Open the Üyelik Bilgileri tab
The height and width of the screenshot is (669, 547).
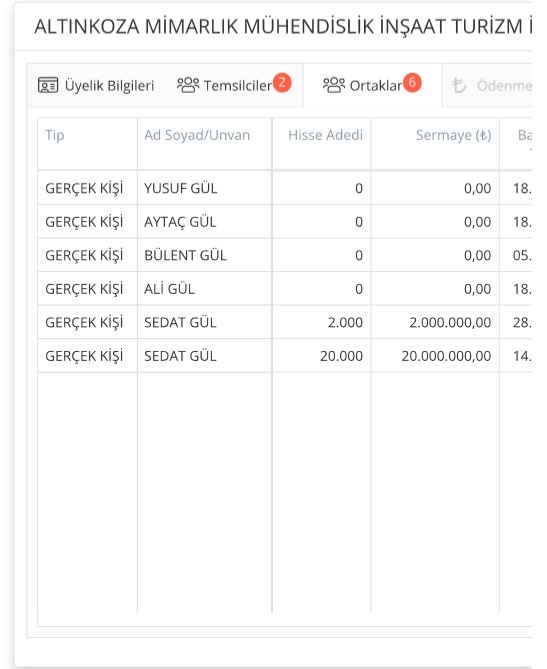pos(96,85)
